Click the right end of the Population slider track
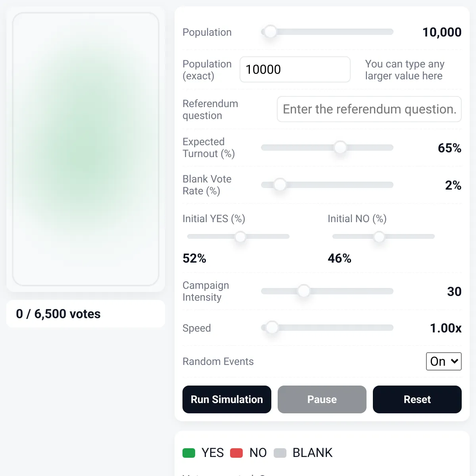The width and height of the screenshot is (476, 476). (391, 32)
